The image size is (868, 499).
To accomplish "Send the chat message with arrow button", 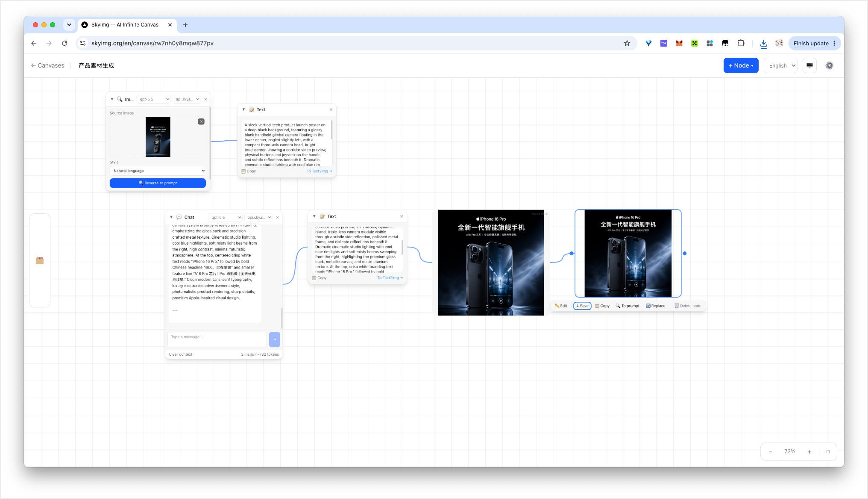I will [275, 339].
